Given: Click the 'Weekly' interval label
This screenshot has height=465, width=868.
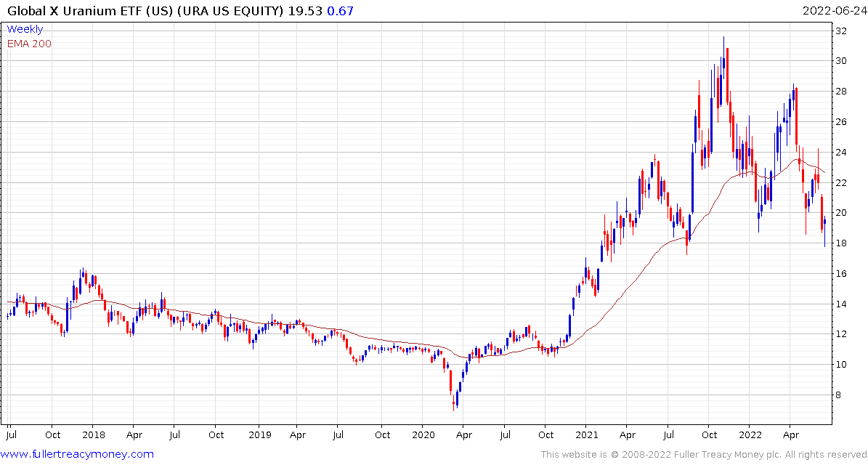Looking at the screenshot, I should coord(25,29).
